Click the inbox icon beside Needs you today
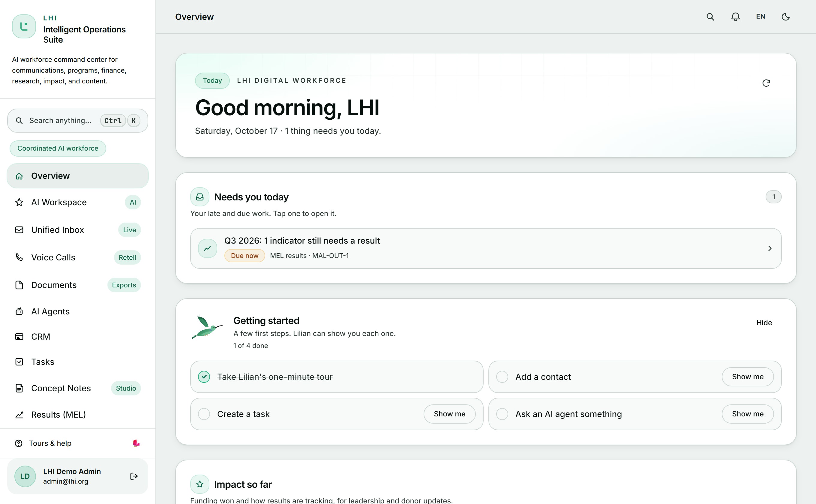The height and width of the screenshot is (504, 816). pos(200,197)
